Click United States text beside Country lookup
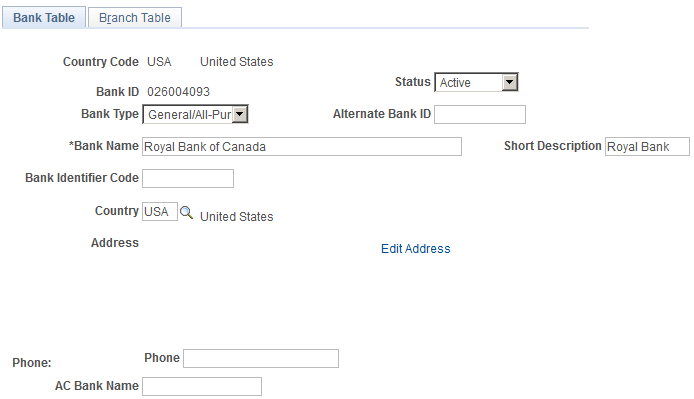694x399 pixels. (237, 217)
